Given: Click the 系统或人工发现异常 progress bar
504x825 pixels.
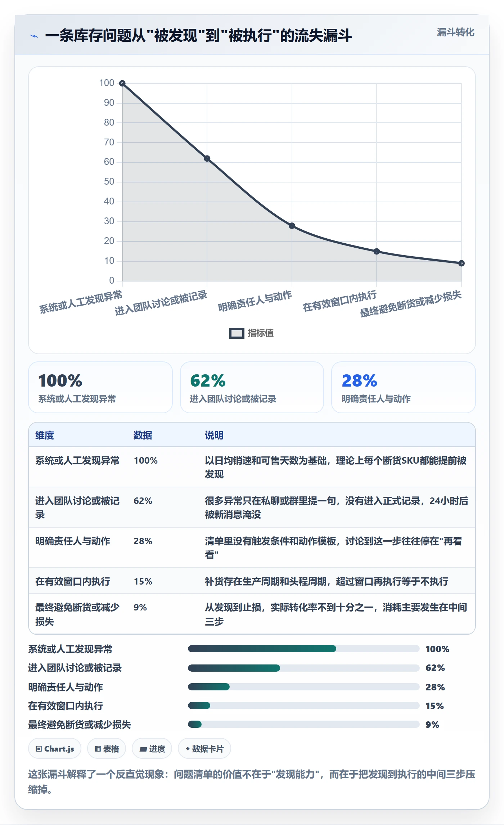Looking at the screenshot, I should coord(303,649).
